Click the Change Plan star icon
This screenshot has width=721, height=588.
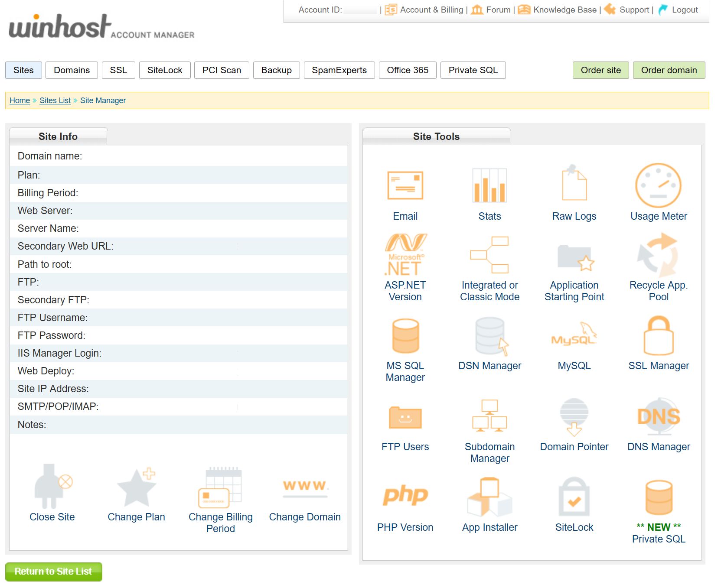click(137, 487)
